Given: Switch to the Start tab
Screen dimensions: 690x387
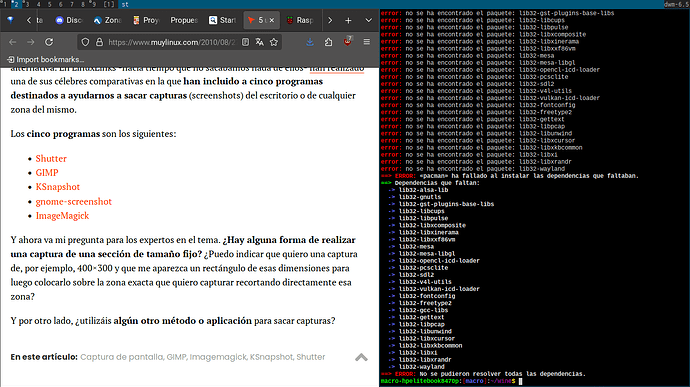Looking at the screenshot, I should (x=223, y=20).
